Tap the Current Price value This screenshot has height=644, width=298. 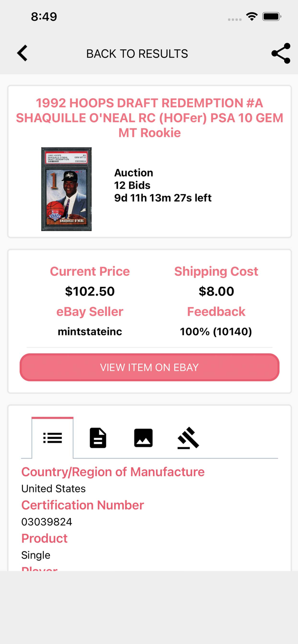(x=89, y=291)
